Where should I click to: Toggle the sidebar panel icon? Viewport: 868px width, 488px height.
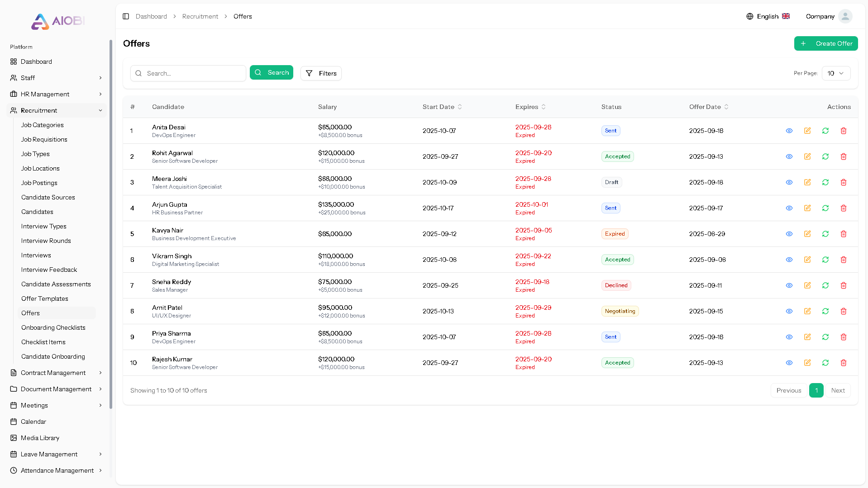(126, 16)
